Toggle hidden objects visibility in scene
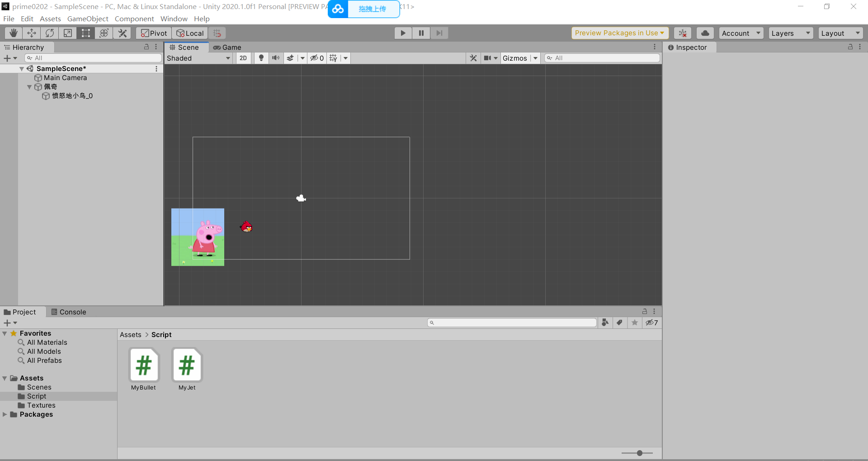This screenshot has height=461, width=868. pyautogui.click(x=317, y=58)
